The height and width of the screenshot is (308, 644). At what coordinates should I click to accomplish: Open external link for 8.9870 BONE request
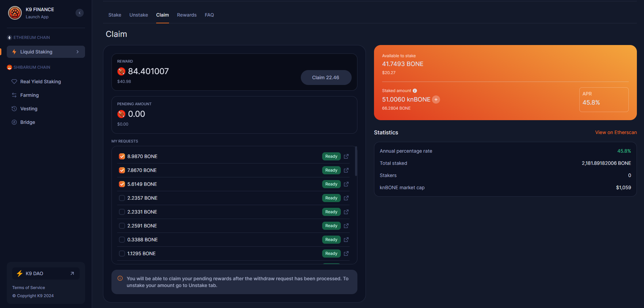[x=346, y=156]
